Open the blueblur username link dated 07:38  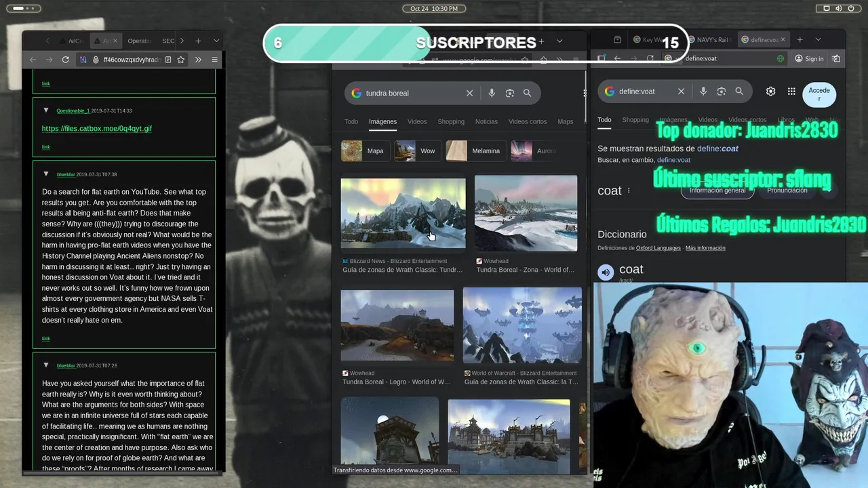pos(66,175)
